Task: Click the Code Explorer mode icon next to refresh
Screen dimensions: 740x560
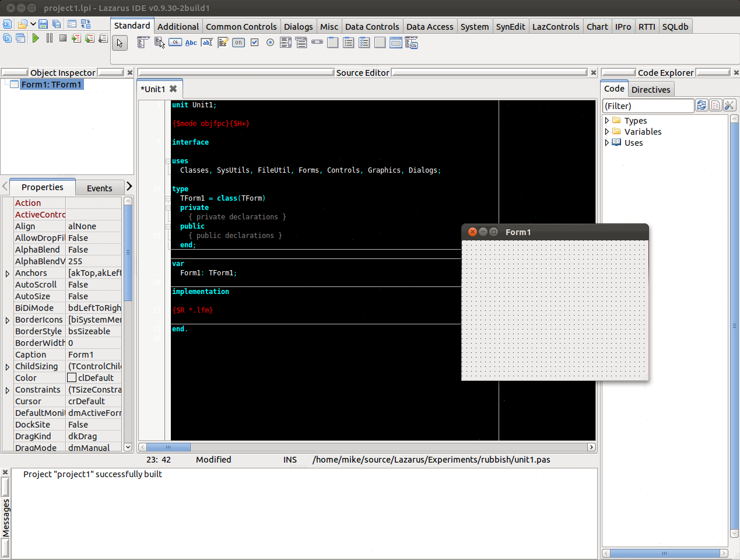Action: (x=716, y=105)
